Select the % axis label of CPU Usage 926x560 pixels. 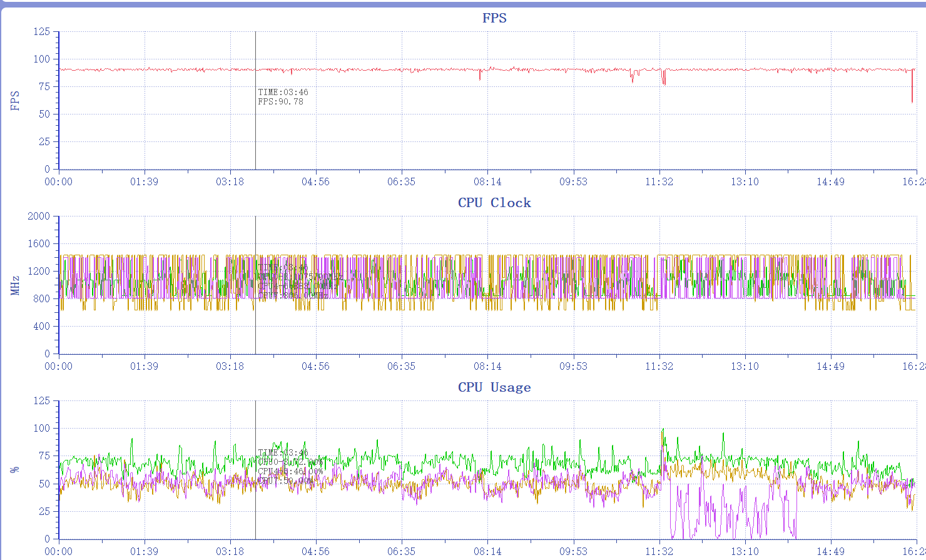click(16, 469)
